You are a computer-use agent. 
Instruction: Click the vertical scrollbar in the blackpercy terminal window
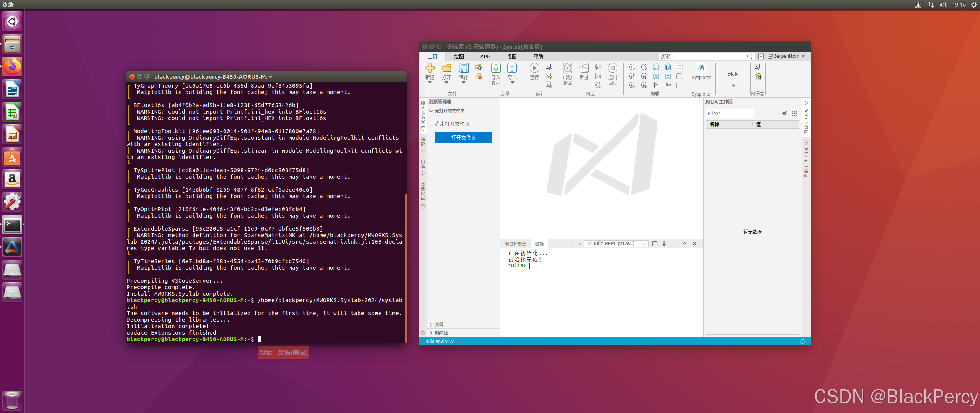[x=405, y=268]
